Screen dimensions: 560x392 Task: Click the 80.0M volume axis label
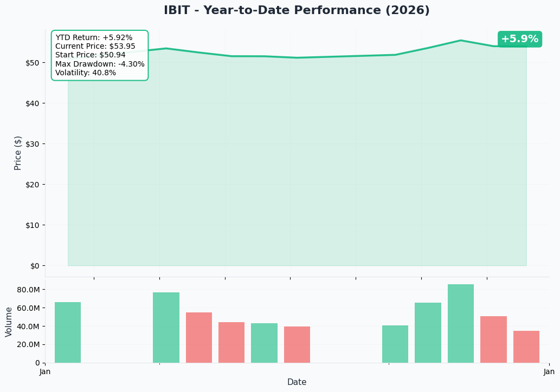(28, 290)
